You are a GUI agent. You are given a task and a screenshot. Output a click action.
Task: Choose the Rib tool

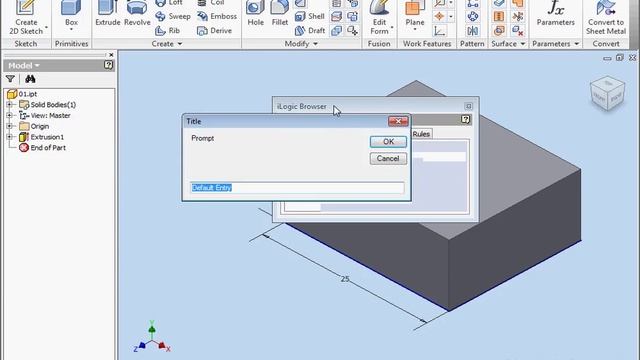pyautogui.click(x=167, y=31)
